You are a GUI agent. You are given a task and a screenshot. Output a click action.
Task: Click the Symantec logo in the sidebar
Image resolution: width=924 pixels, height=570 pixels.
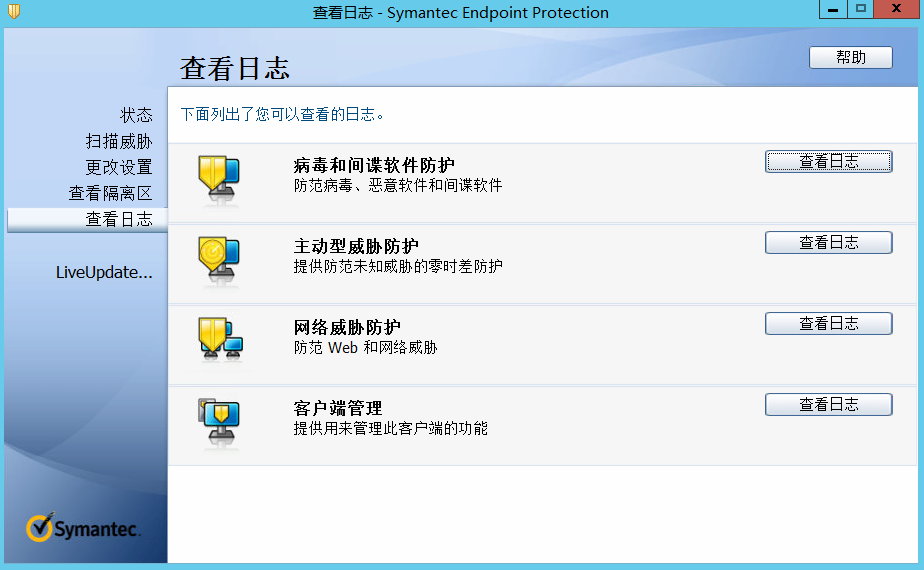pyautogui.click(x=82, y=527)
